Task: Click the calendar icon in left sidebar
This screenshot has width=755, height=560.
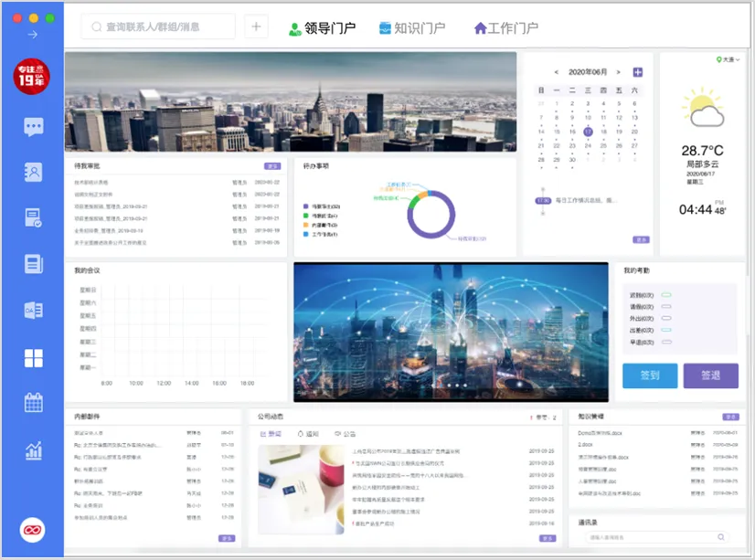Action: [33, 402]
